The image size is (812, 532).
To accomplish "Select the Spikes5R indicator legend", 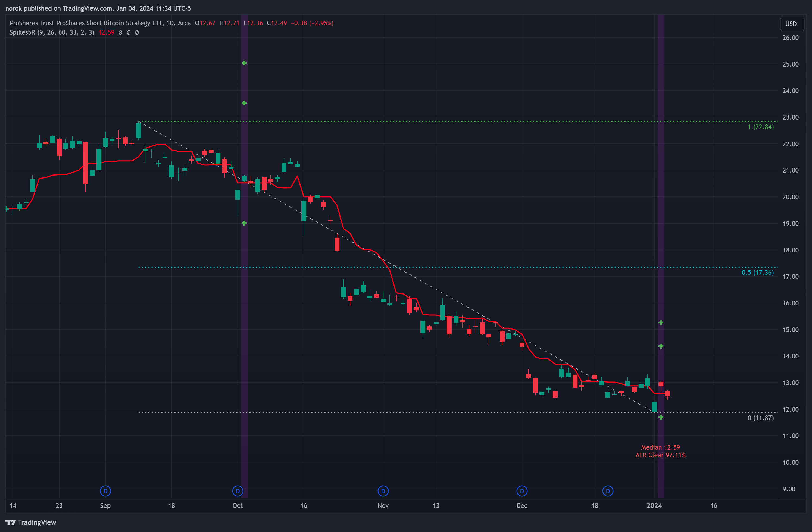I will (52, 32).
